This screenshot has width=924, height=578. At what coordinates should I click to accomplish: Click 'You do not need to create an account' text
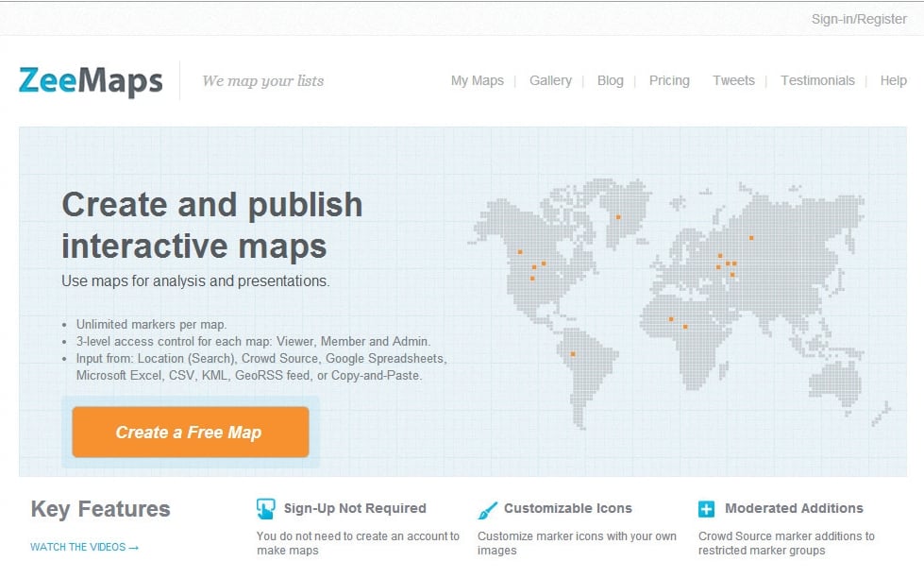pyautogui.click(x=358, y=543)
